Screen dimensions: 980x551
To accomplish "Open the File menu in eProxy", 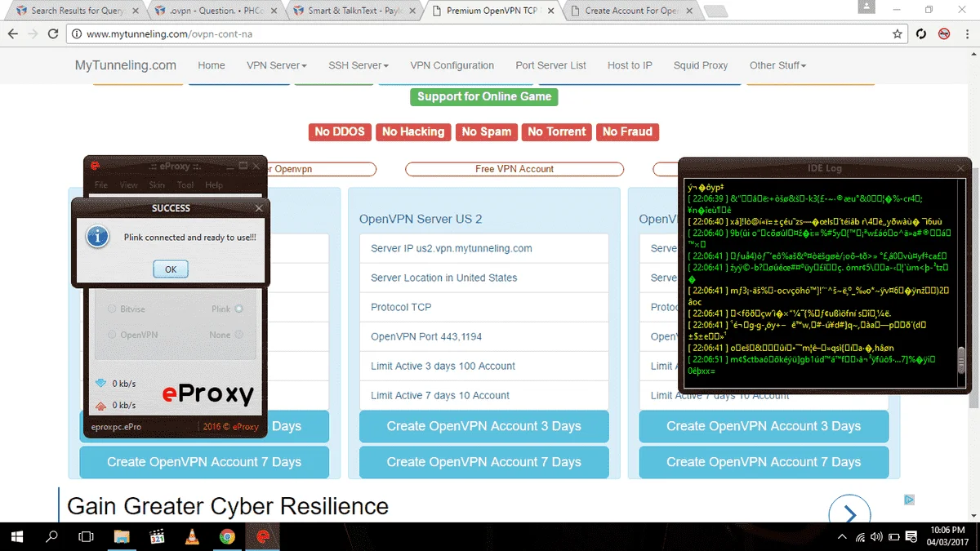I will [101, 185].
